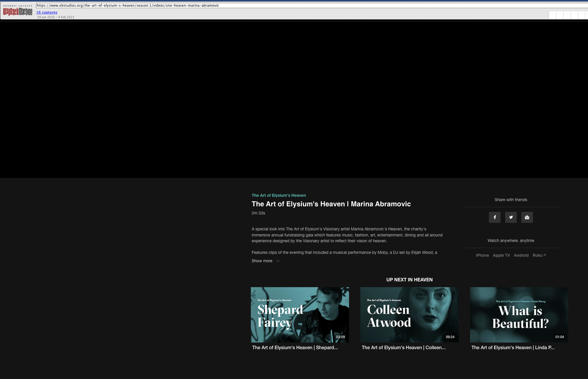Open the Roku app link

pyautogui.click(x=539, y=255)
